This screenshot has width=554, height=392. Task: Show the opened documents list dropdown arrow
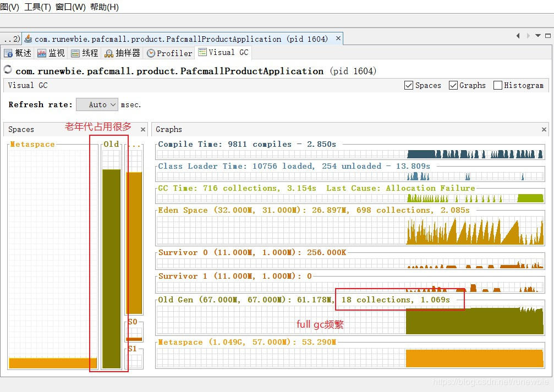(x=537, y=35)
